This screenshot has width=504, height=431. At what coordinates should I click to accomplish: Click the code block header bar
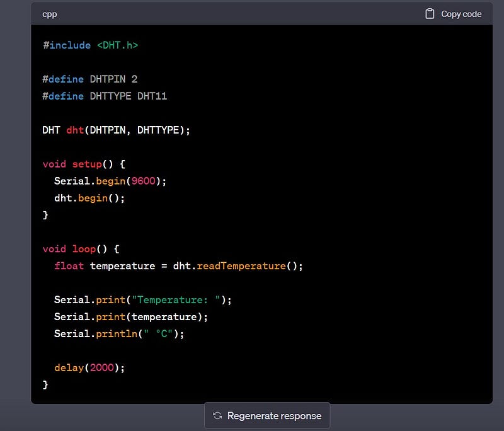pos(252,13)
